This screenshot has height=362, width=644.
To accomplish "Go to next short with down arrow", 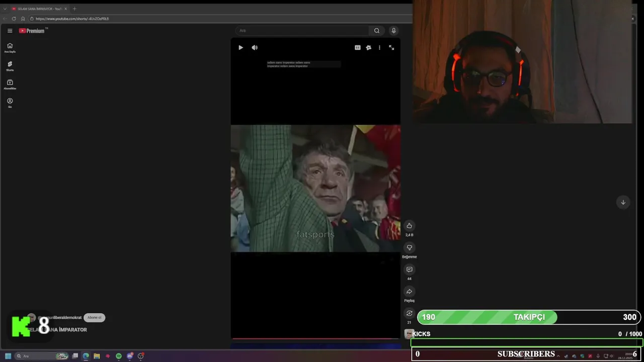I will pos(623,202).
